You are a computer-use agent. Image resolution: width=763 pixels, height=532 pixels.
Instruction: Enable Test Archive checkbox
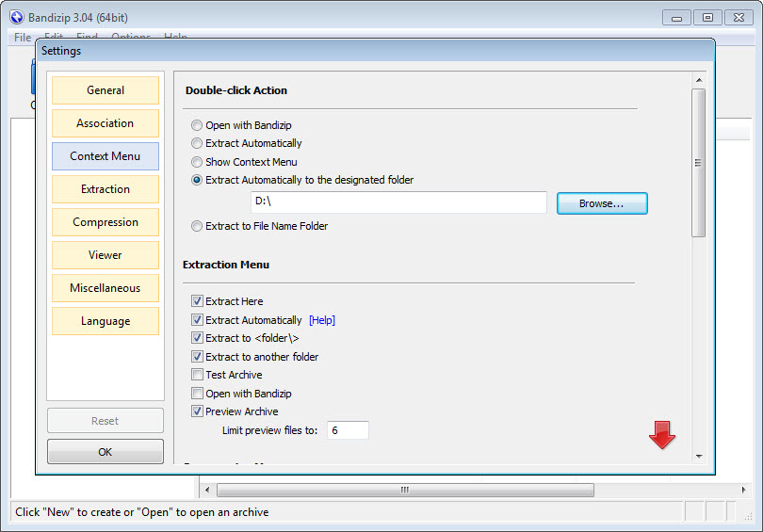click(197, 375)
